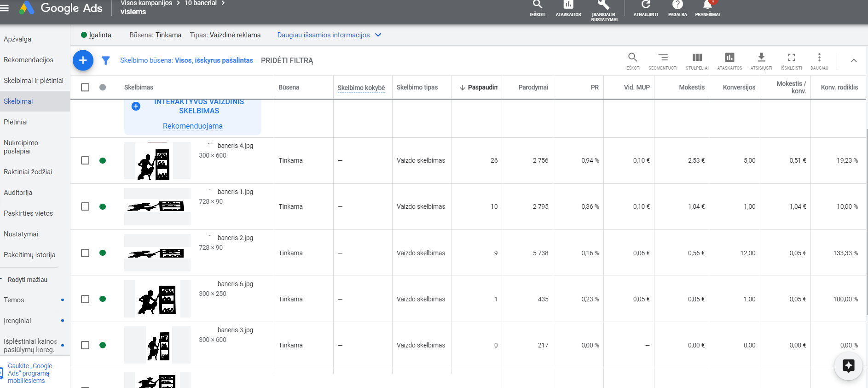868x388 pixels.
Task: Open Visos kampanijos breadcrumb
Action: click(146, 3)
